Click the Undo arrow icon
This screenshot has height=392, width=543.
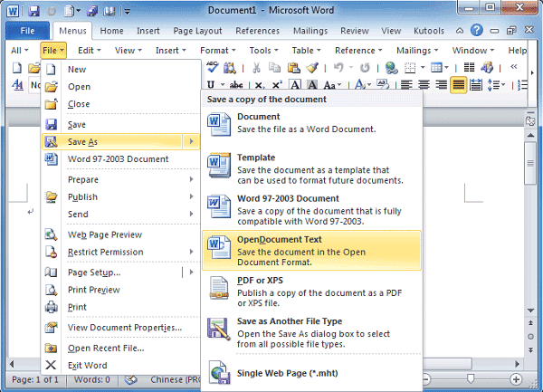[338, 68]
